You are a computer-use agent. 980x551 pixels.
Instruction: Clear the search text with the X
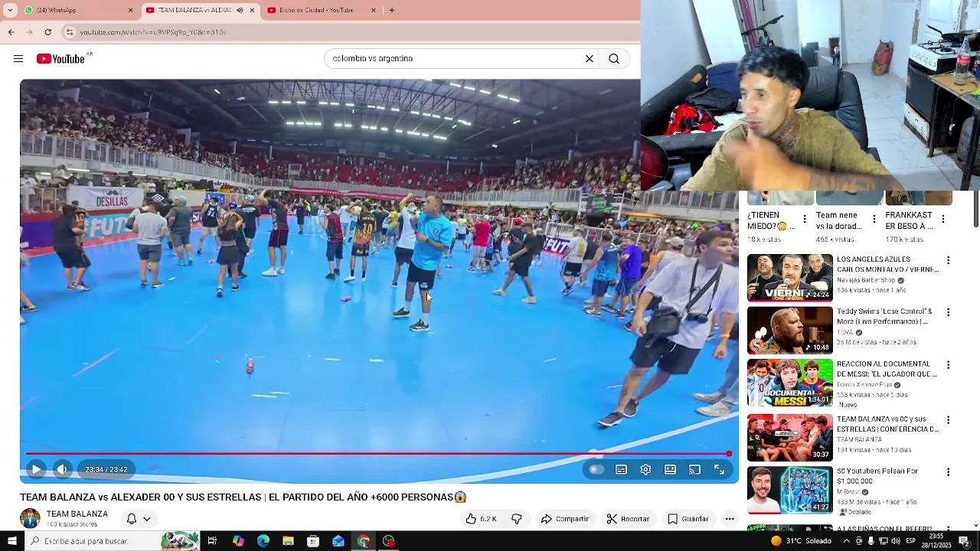click(590, 59)
